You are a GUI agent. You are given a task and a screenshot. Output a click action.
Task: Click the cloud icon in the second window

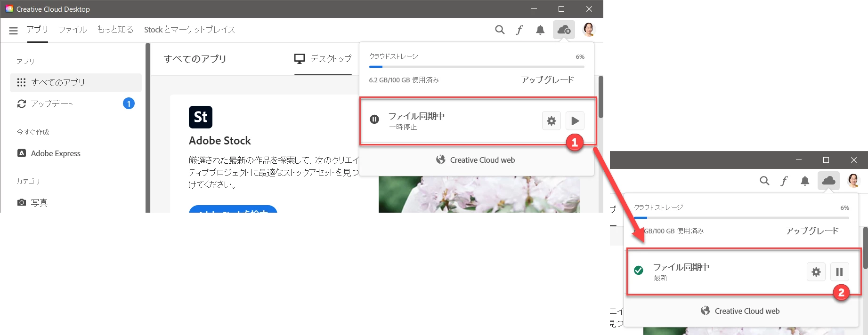click(x=828, y=181)
